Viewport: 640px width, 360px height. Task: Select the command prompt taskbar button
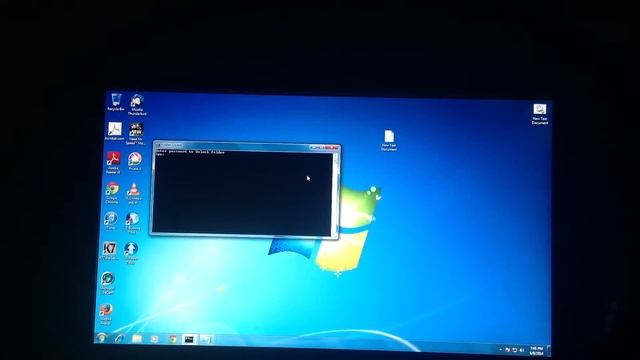[189, 339]
